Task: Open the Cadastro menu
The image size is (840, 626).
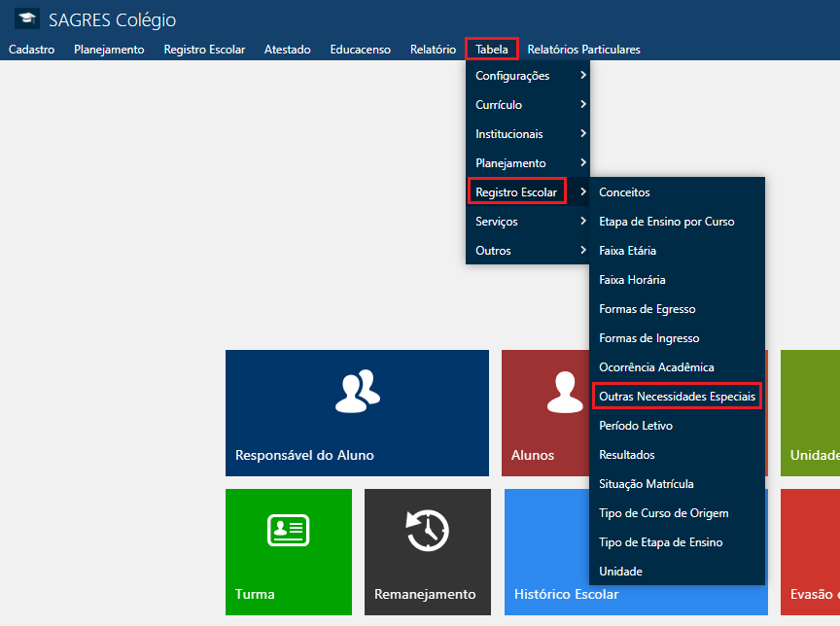Action: click(x=31, y=50)
